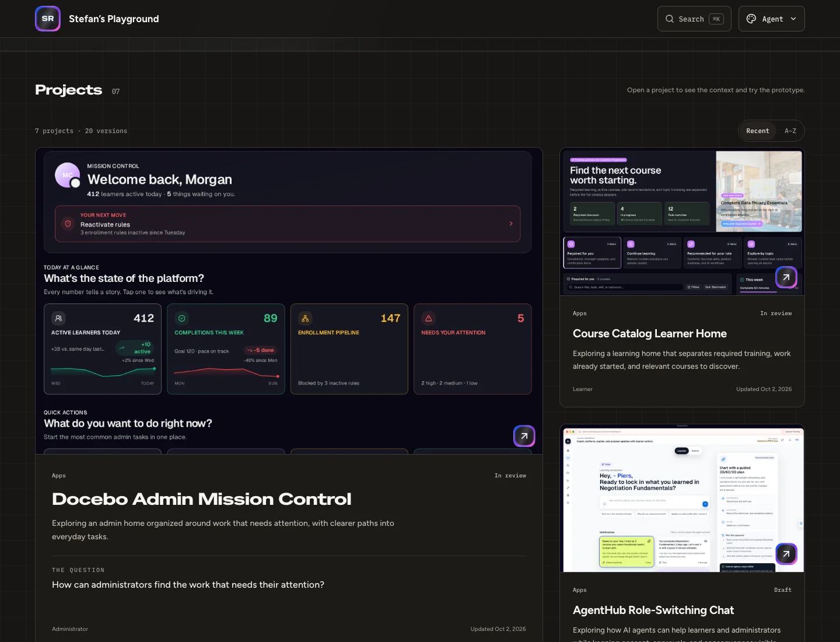Open the Course Catalog Learner Home title
Viewport: 840px width, 642px height.
650,333
